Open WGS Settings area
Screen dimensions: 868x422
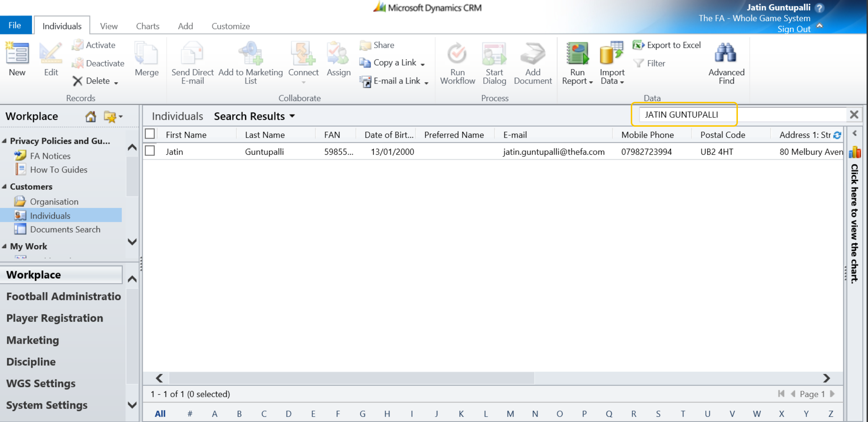pos(41,383)
